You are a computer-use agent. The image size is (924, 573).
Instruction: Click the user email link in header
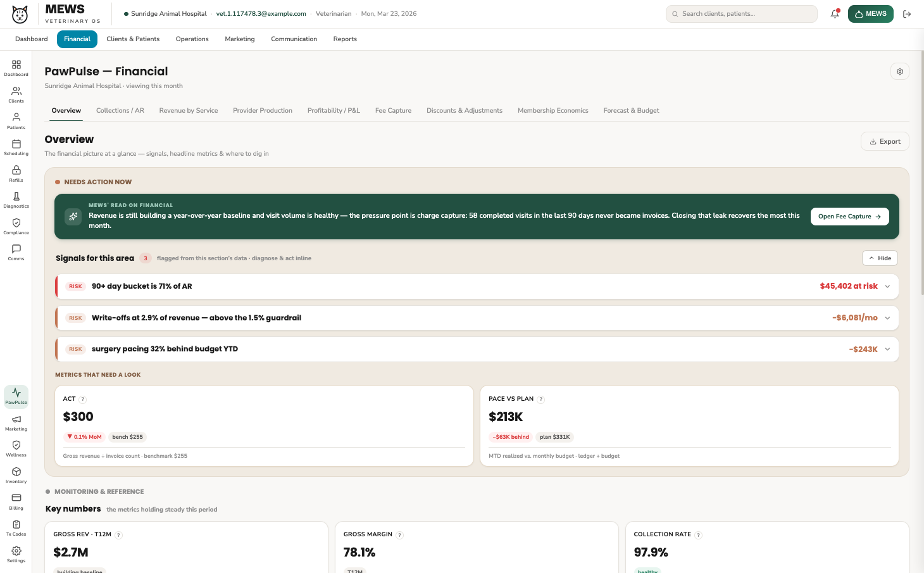point(261,14)
